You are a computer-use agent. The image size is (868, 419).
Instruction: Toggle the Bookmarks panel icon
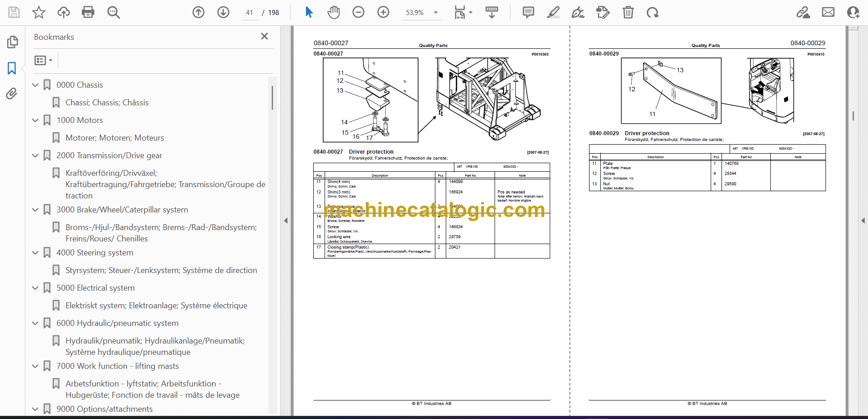coord(12,68)
